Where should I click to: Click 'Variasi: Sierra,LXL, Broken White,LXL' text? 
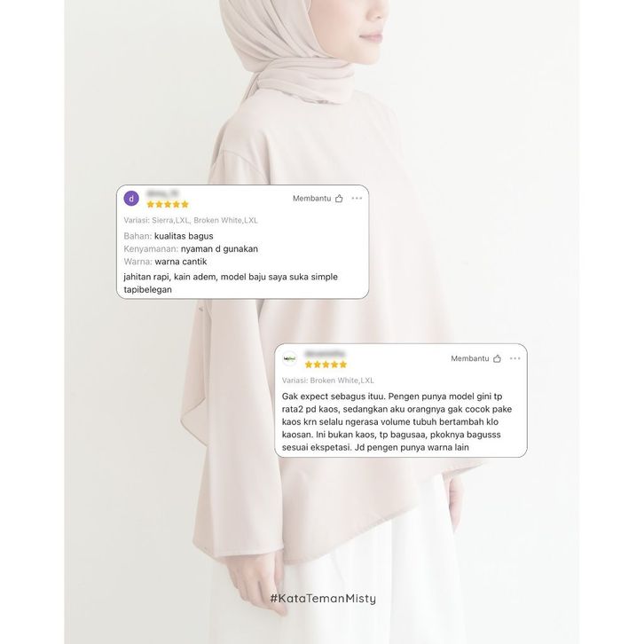click(x=191, y=220)
